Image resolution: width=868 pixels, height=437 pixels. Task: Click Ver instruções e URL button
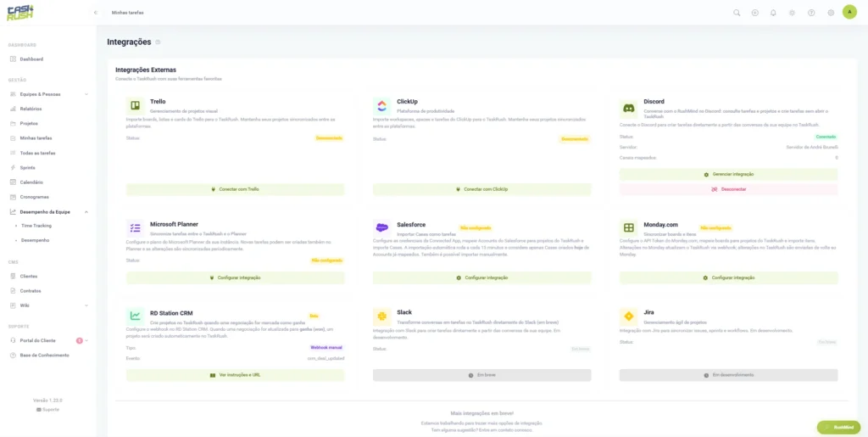(x=236, y=375)
